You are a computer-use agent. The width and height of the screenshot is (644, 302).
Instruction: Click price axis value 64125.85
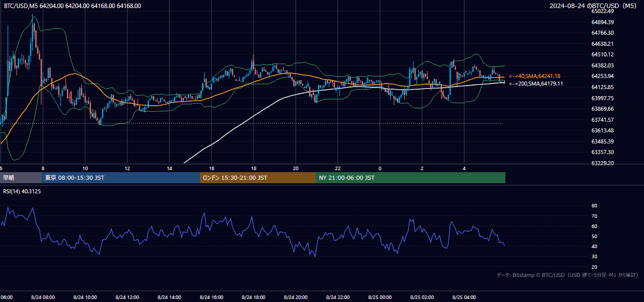pyautogui.click(x=603, y=87)
